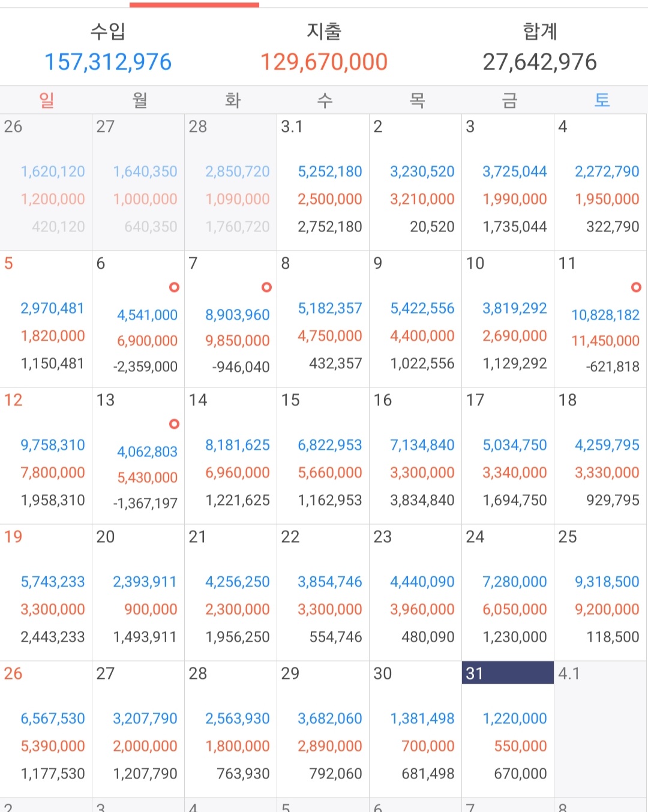
Task: Tap the 토 Saturday column header
Action: click(x=601, y=100)
